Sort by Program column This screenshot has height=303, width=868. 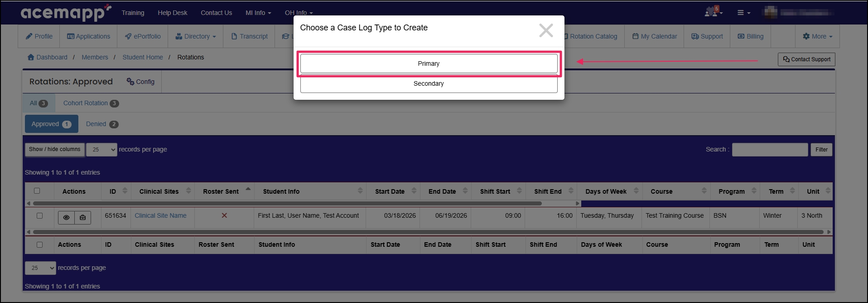(x=754, y=191)
